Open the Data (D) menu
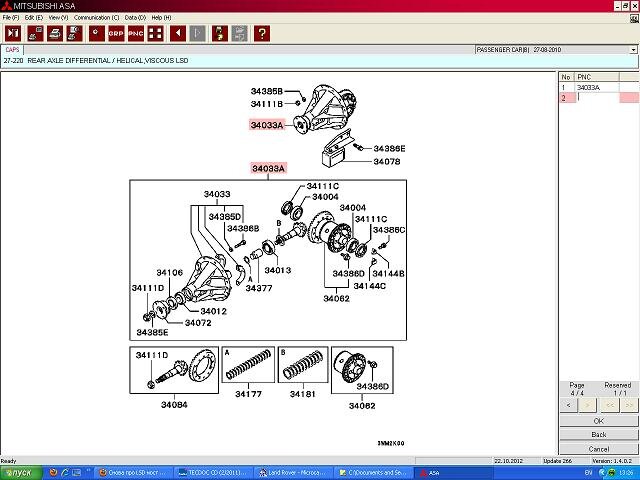Viewport: 640px width, 480px height. (x=135, y=17)
